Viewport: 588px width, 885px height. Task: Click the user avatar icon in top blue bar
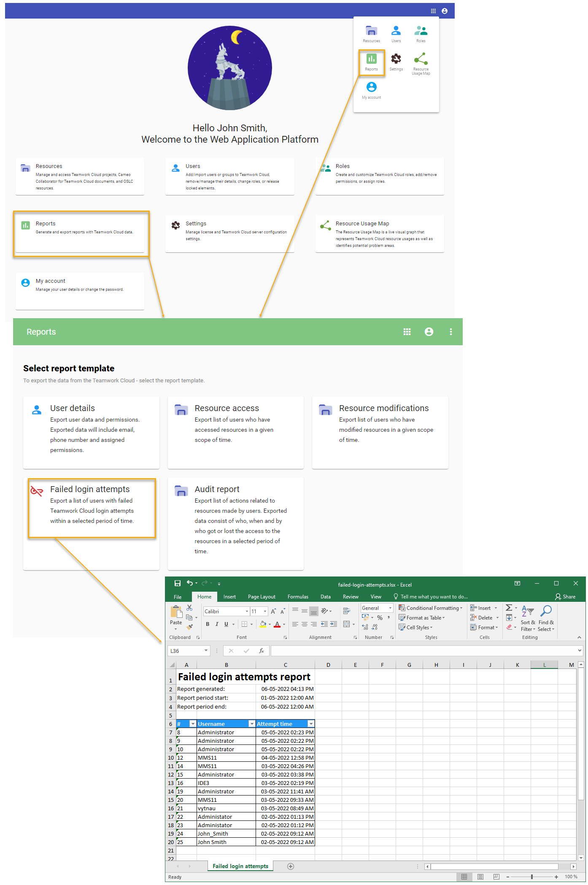[445, 11]
